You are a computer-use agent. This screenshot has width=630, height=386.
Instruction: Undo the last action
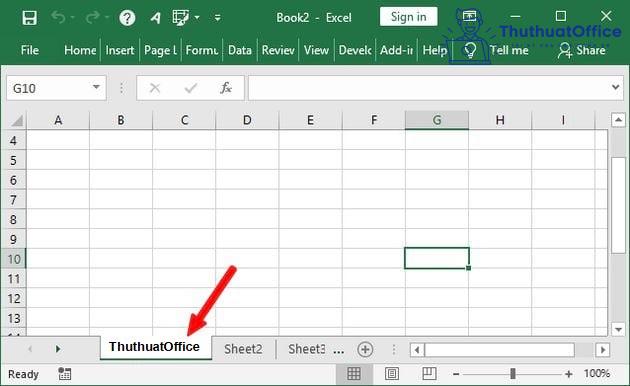coord(58,17)
